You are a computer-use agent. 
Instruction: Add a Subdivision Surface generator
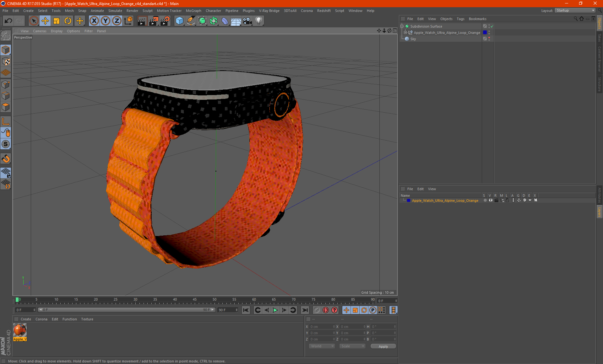202,21
